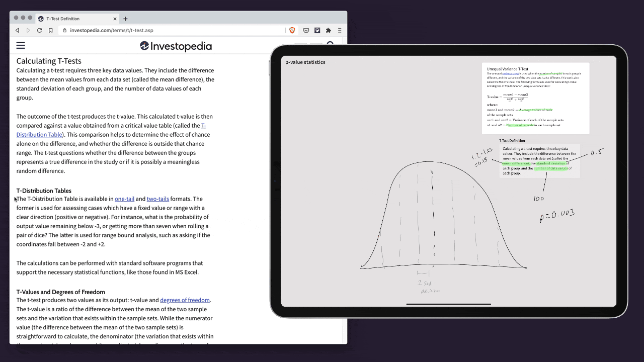
Task: Open the degrees of freedom link
Action: 185,300
